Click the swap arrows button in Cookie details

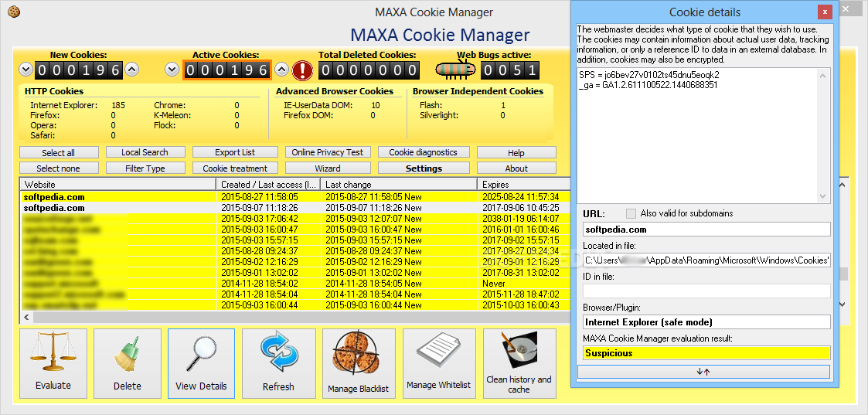pos(703,372)
